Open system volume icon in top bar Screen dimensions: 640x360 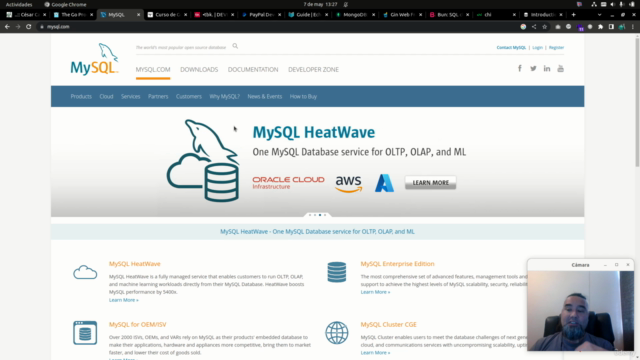pyautogui.click(x=612, y=4)
